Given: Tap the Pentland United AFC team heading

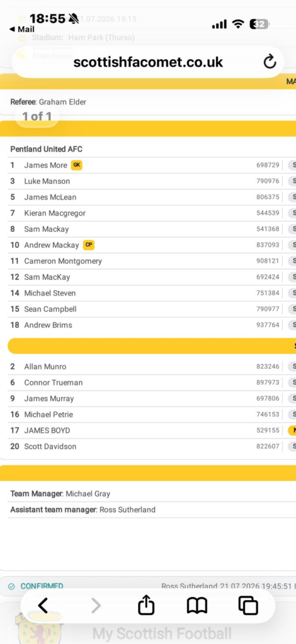Looking at the screenshot, I should 47,149.
